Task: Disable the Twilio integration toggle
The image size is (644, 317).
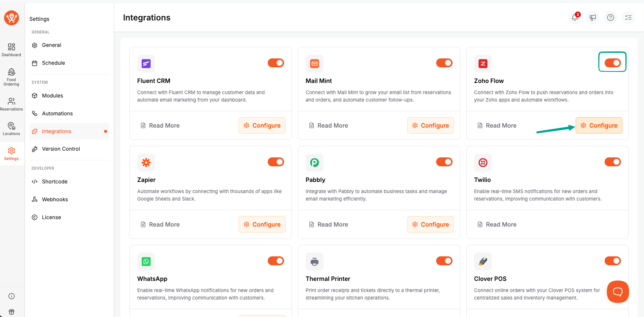Action: click(613, 162)
